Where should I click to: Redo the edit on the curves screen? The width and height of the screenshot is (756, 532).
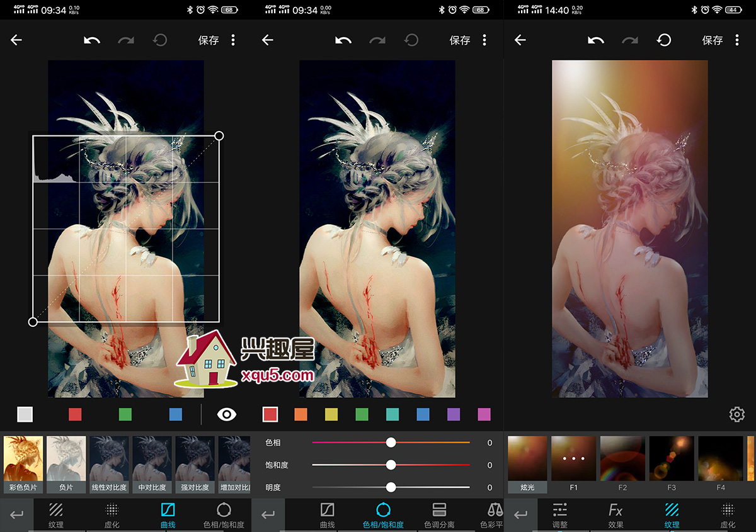126,40
